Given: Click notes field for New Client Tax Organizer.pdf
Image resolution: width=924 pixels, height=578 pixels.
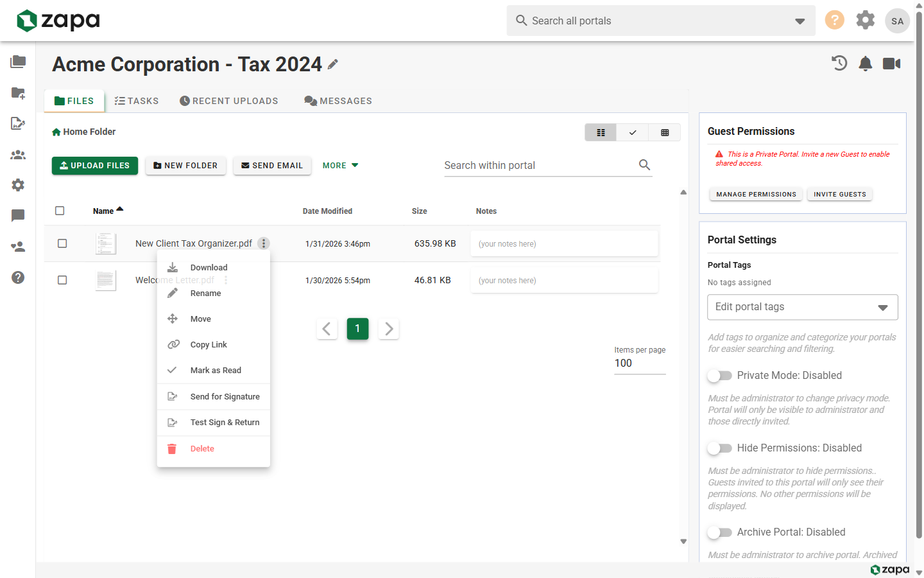Looking at the screenshot, I should coord(565,243).
